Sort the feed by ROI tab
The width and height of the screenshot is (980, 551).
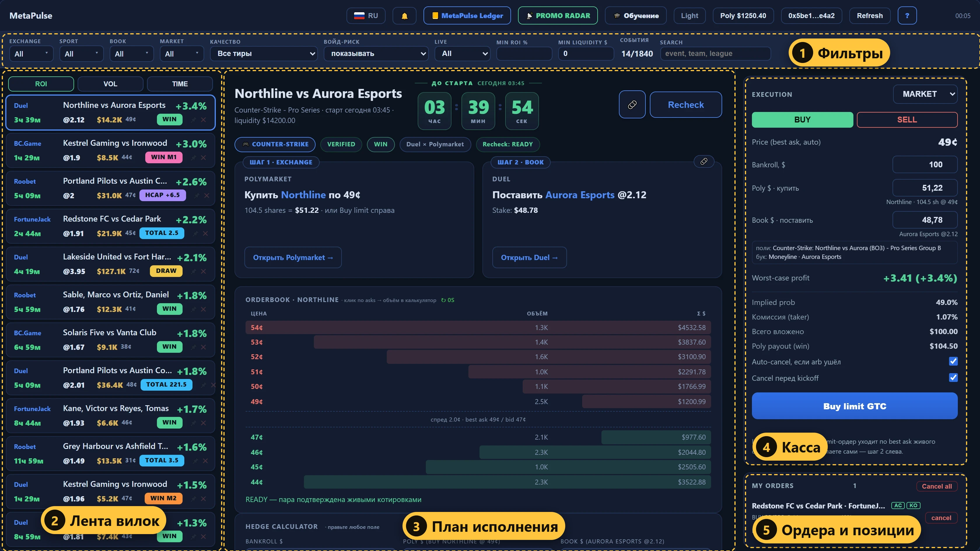(x=41, y=84)
